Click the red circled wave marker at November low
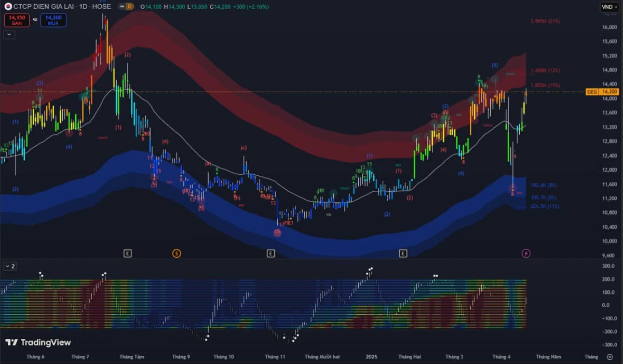 coord(278,233)
